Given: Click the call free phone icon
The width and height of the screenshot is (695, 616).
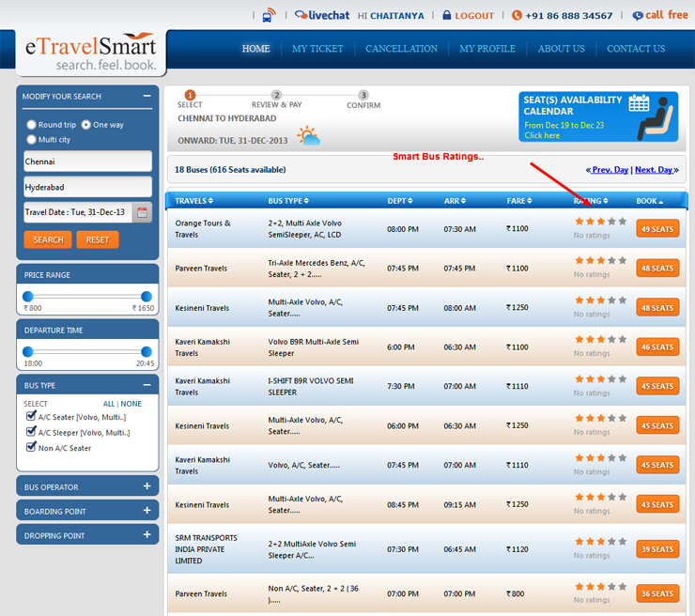Looking at the screenshot, I should pos(638,16).
